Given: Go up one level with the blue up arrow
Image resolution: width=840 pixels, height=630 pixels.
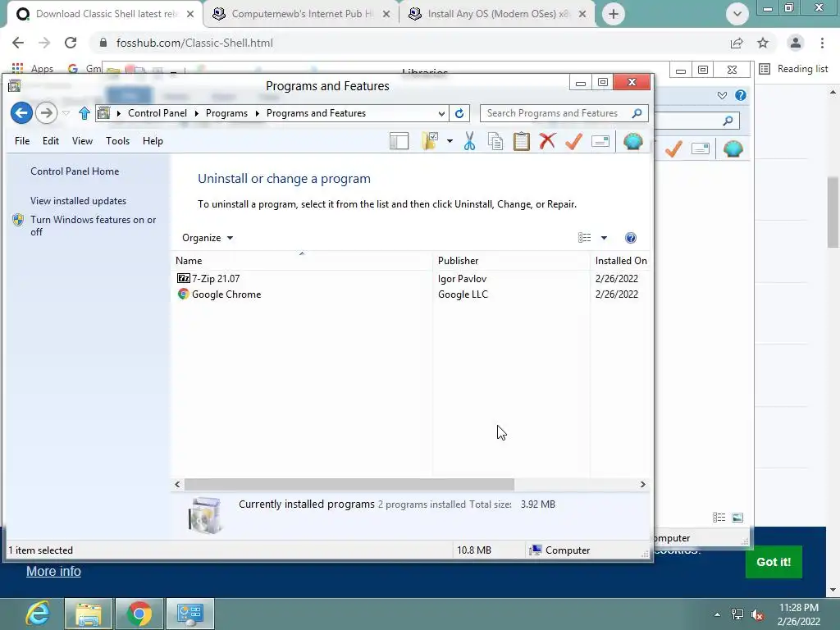Looking at the screenshot, I should click(84, 113).
